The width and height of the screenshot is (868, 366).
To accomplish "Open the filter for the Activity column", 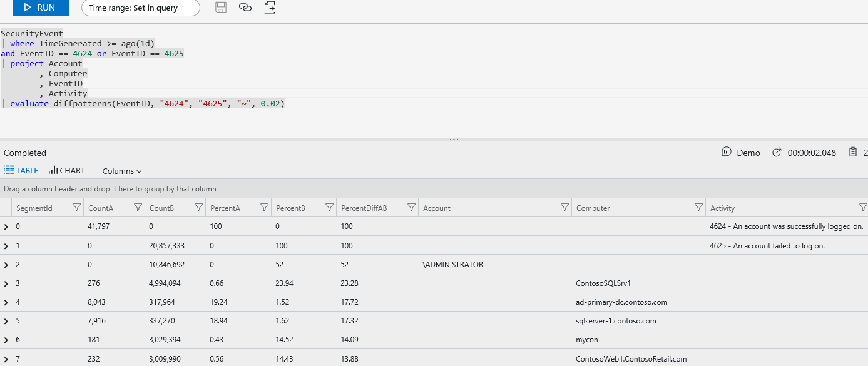I will 863,208.
